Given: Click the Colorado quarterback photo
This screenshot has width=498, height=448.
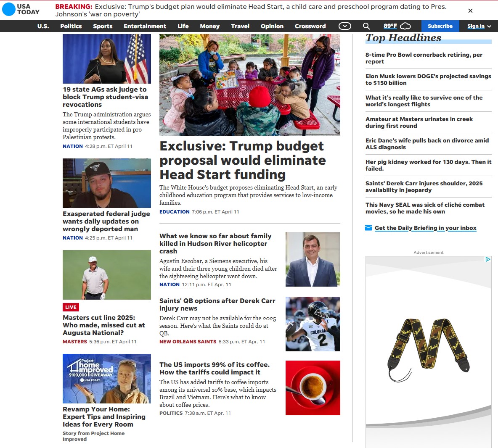Looking at the screenshot, I should click(313, 324).
